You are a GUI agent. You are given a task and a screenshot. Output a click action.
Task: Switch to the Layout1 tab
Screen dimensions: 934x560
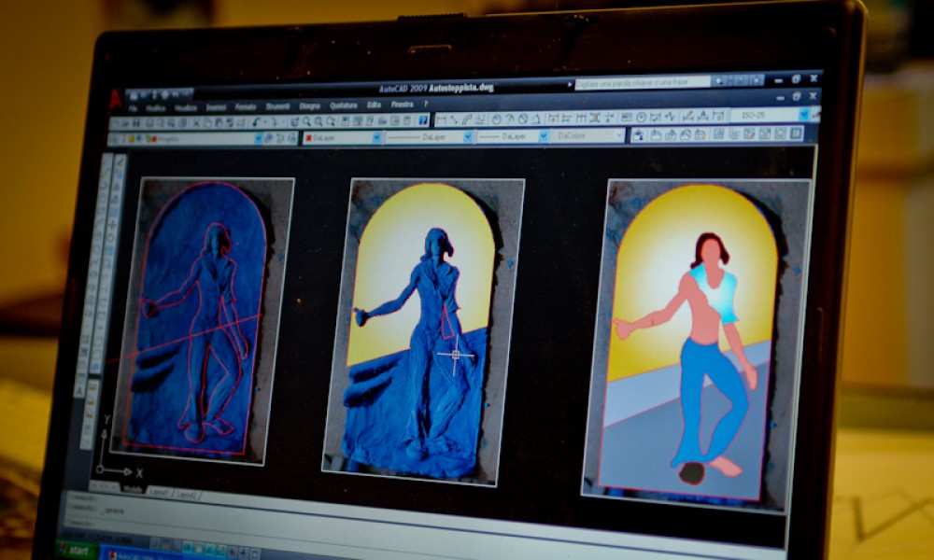point(159,492)
